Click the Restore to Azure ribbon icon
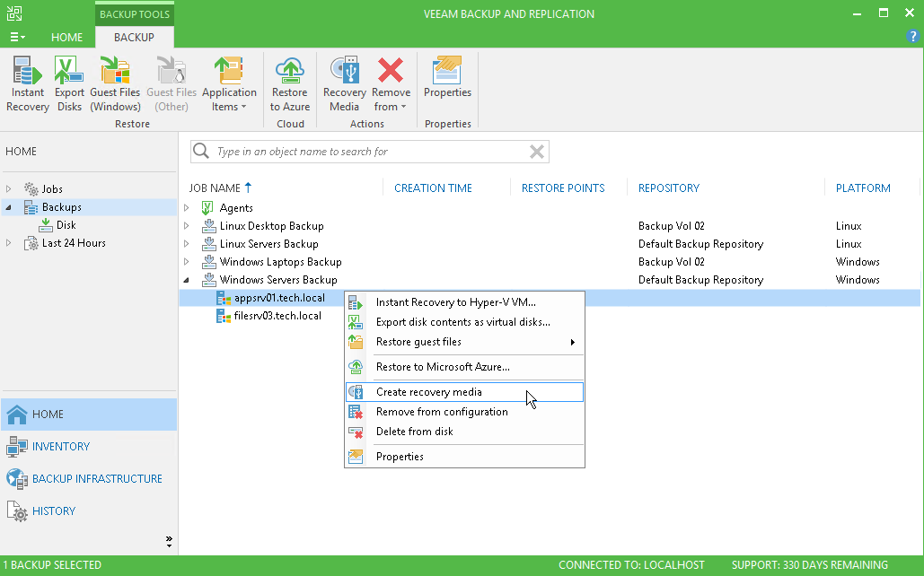924x576 pixels. coord(289,83)
